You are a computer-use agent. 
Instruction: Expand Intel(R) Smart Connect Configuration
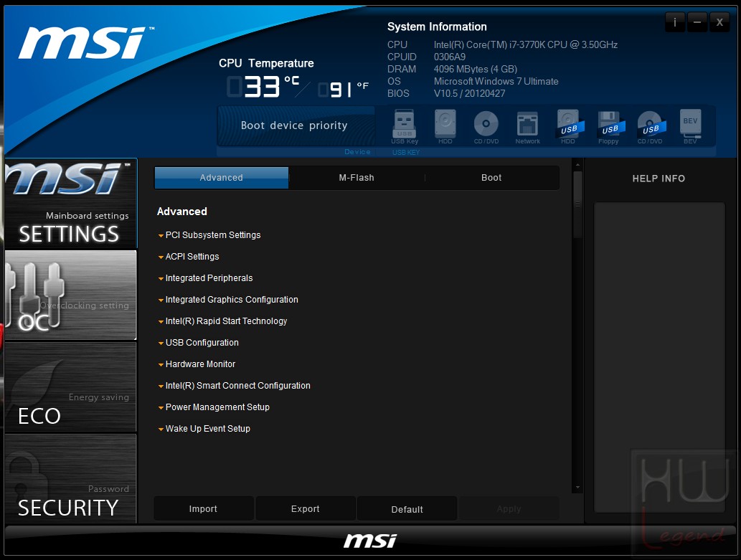(235, 386)
